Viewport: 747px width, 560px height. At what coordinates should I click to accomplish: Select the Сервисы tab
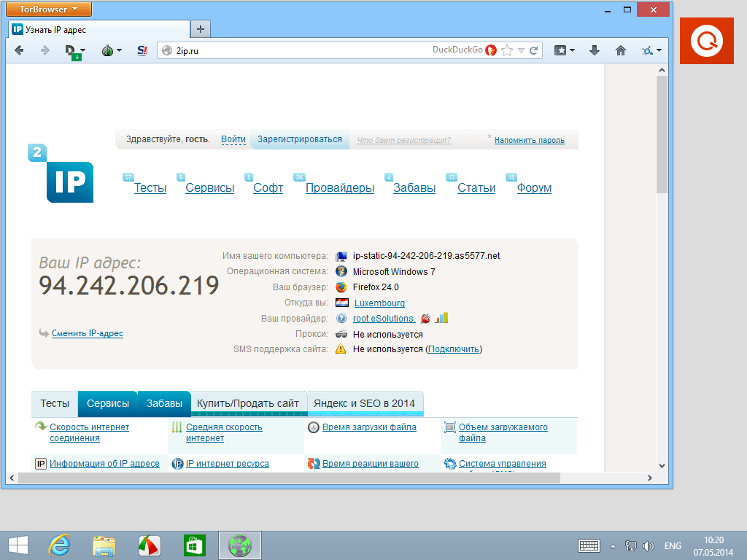pyautogui.click(x=108, y=403)
